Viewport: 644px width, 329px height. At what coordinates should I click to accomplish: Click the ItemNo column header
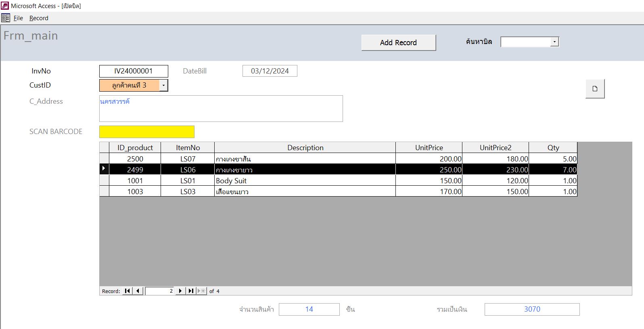[188, 147]
